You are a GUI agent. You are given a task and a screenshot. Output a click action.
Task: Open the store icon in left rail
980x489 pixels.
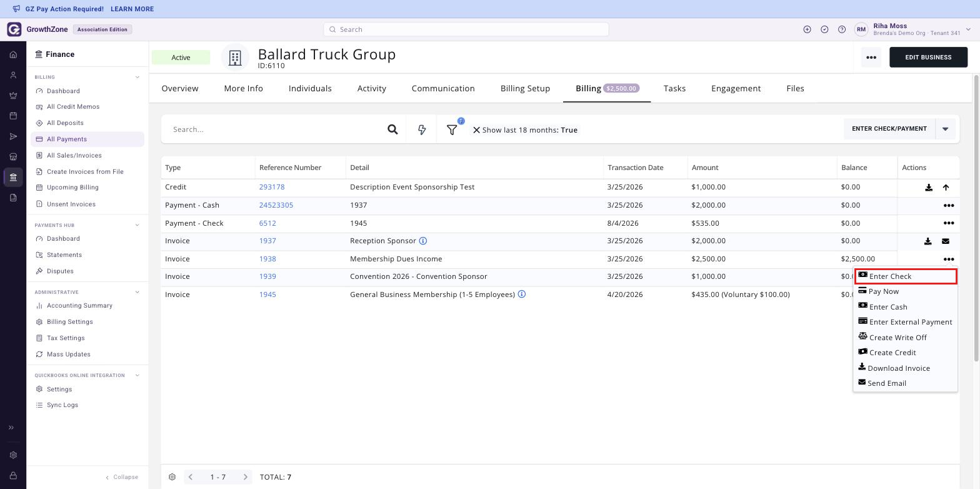(x=13, y=157)
